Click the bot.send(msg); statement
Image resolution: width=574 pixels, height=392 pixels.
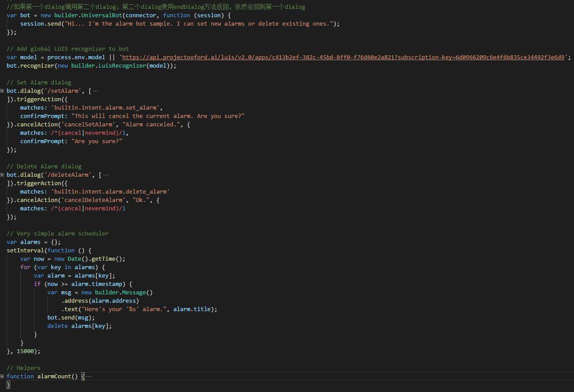click(x=71, y=318)
